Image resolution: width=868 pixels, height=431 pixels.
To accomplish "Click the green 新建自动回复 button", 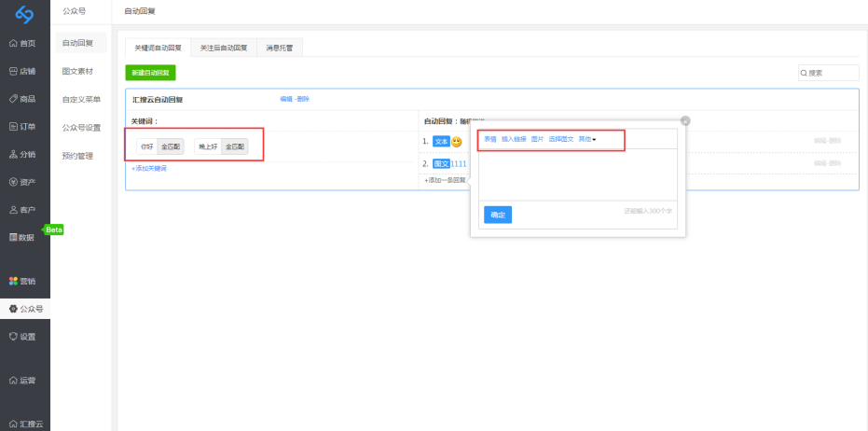I will 150,72.
